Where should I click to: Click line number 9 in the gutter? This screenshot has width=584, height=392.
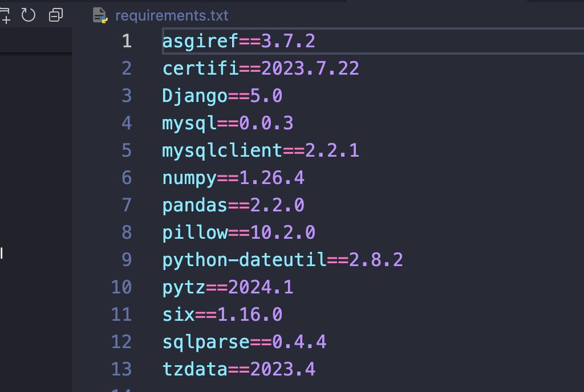coord(127,260)
